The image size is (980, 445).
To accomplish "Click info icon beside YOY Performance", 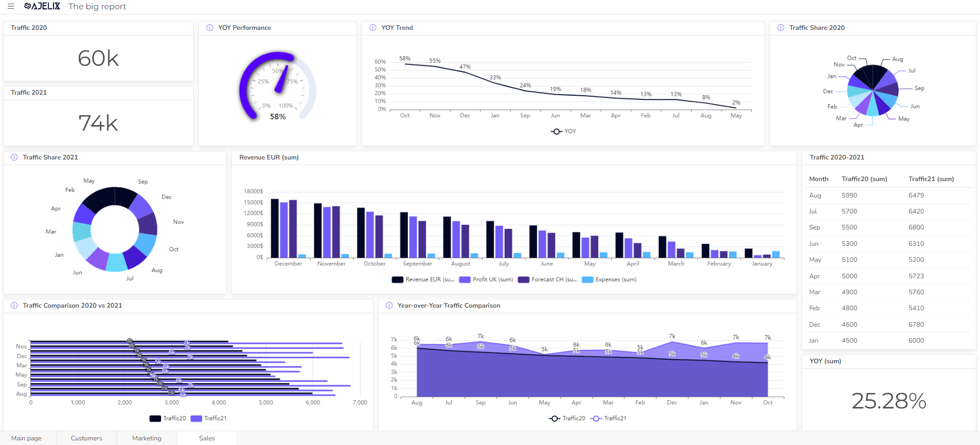I will point(210,28).
